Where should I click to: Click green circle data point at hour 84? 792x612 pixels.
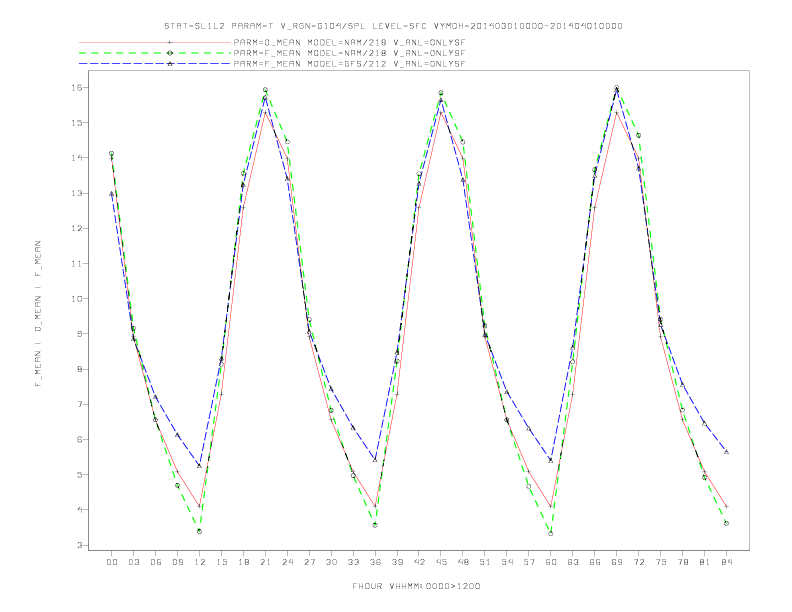pos(726,523)
